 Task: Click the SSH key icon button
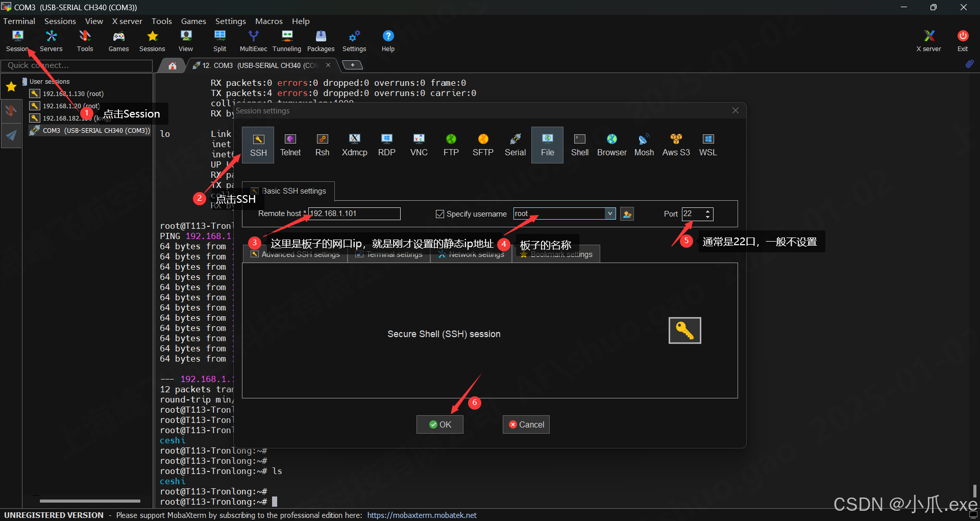click(x=684, y=330)
